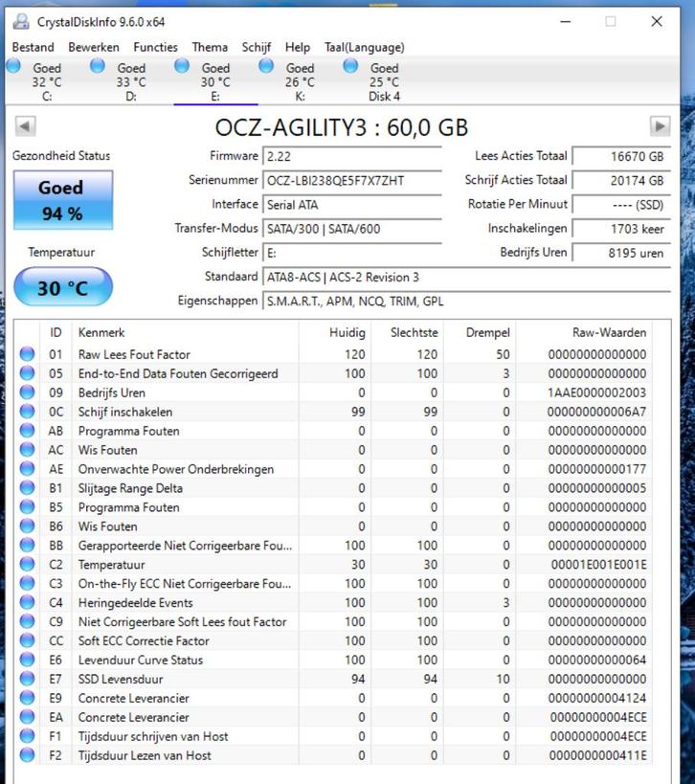695x784 pixels.
Task: Click the Lees Acties Totaal value 16670 GB
Action: [x=621, y=156]
